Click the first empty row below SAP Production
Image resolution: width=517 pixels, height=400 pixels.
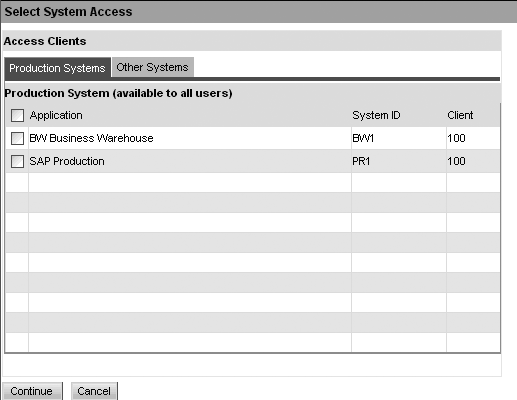(x=252, y=183)
